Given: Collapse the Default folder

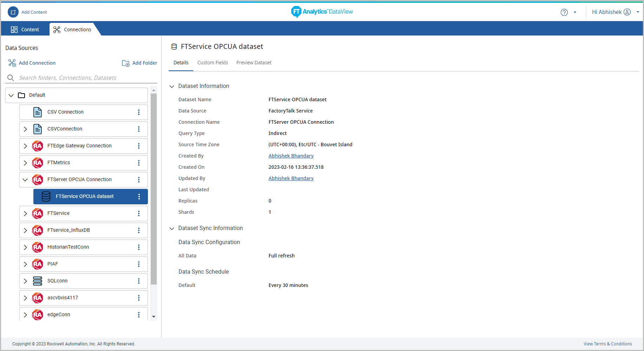Looking at the screenshot, I should click(11, 95).
